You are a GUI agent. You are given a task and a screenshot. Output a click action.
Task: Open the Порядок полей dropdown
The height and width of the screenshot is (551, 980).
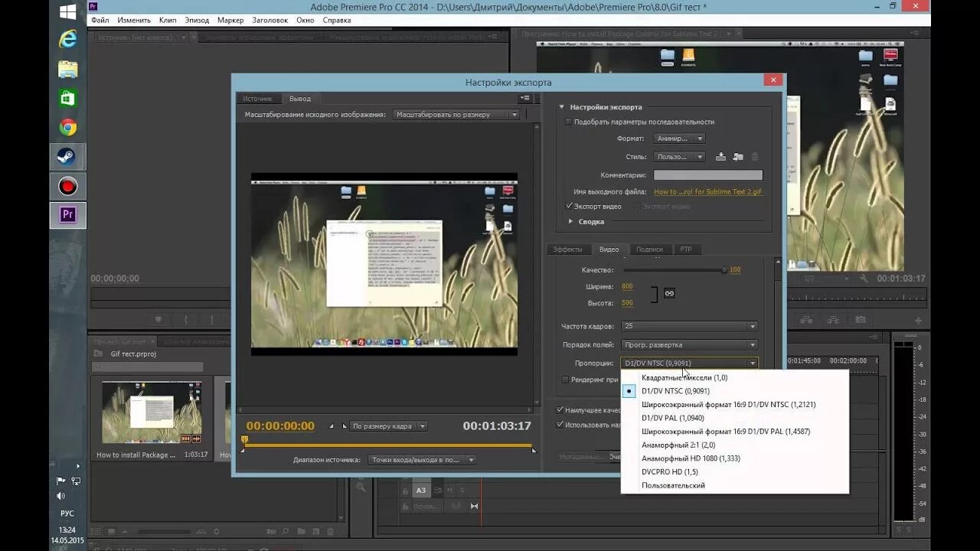pyautogui.click(x=689, y=345)
